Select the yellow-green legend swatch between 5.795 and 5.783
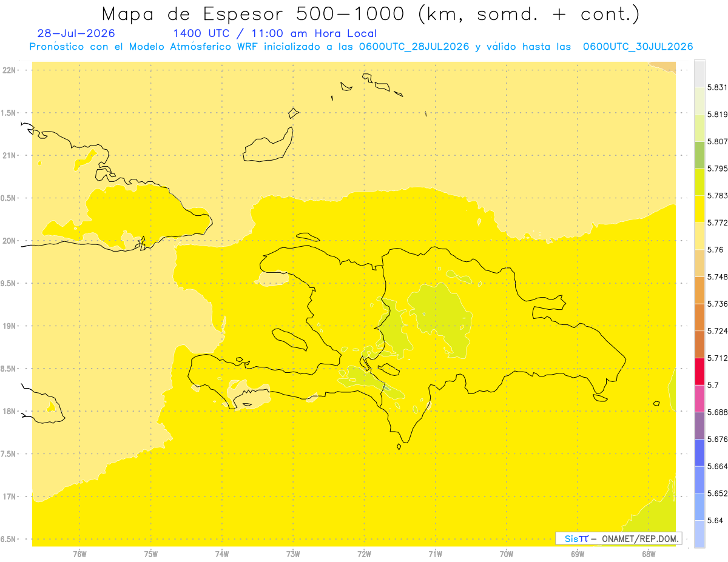 699,182
